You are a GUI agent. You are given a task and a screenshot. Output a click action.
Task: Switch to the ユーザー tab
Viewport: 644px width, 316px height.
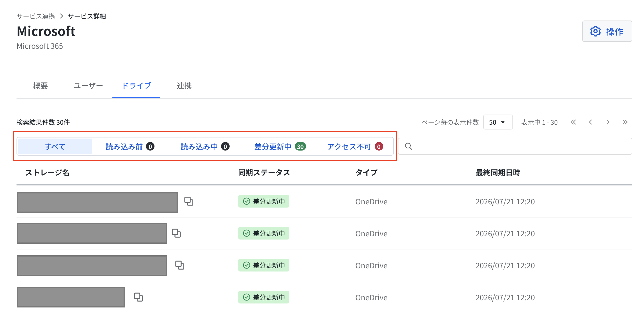click(x=88, y=86)
